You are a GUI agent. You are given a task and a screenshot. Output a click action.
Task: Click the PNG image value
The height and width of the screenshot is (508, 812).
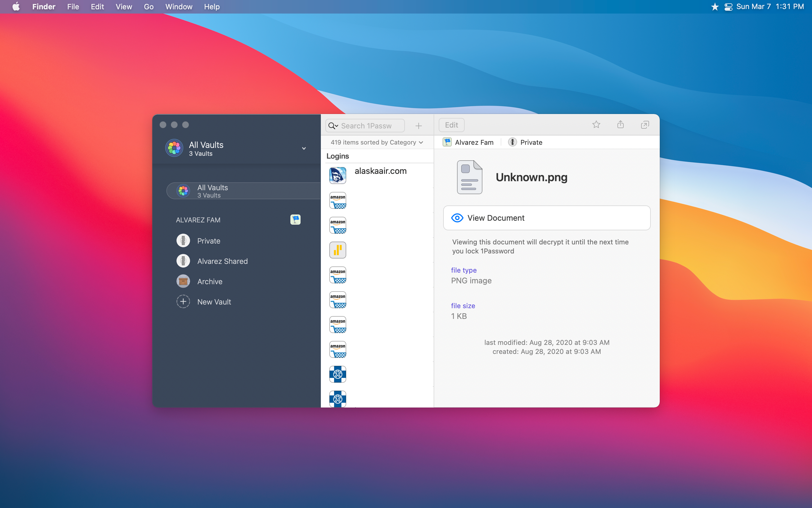(471, 281)
